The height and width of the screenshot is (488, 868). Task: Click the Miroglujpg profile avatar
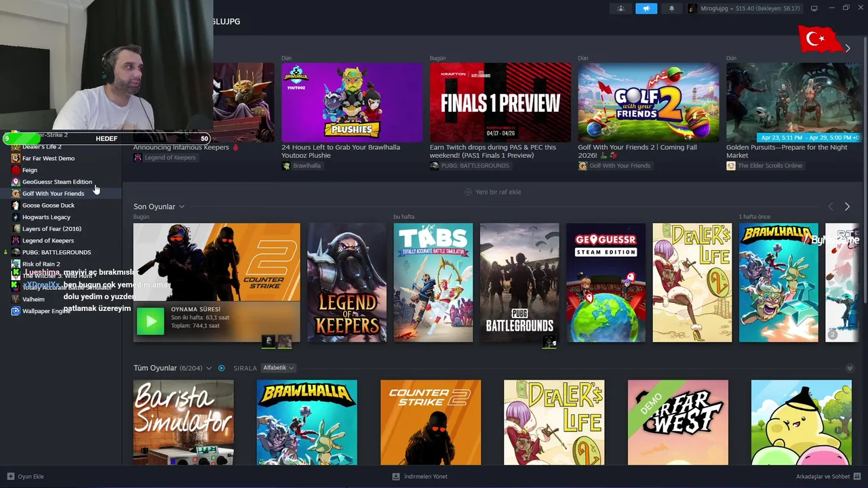point(692,9)
